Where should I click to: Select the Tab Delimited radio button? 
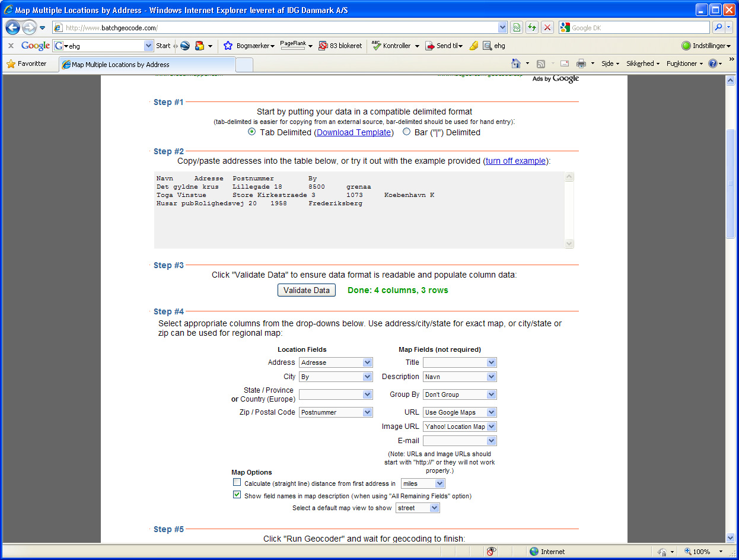[x=252, y=132]
